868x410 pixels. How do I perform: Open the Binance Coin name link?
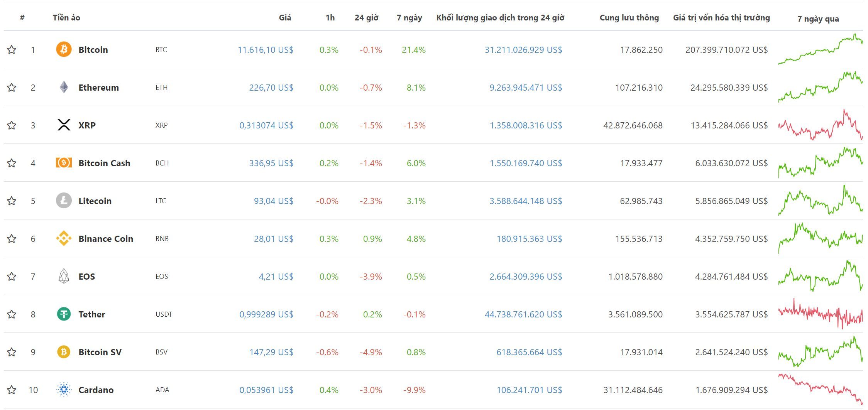click(x=106, y=238)
